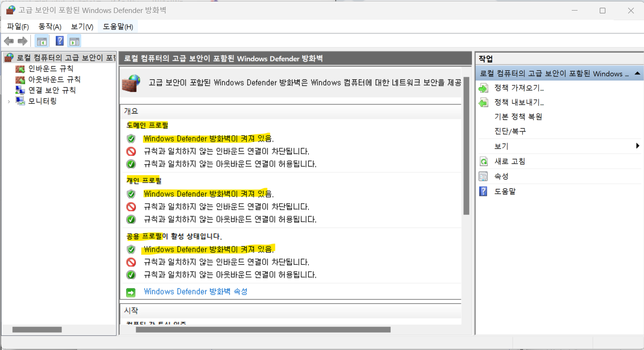Screen dimensions: 644x350
Task: Click the 작업 pane header
Action: point(559,59)
